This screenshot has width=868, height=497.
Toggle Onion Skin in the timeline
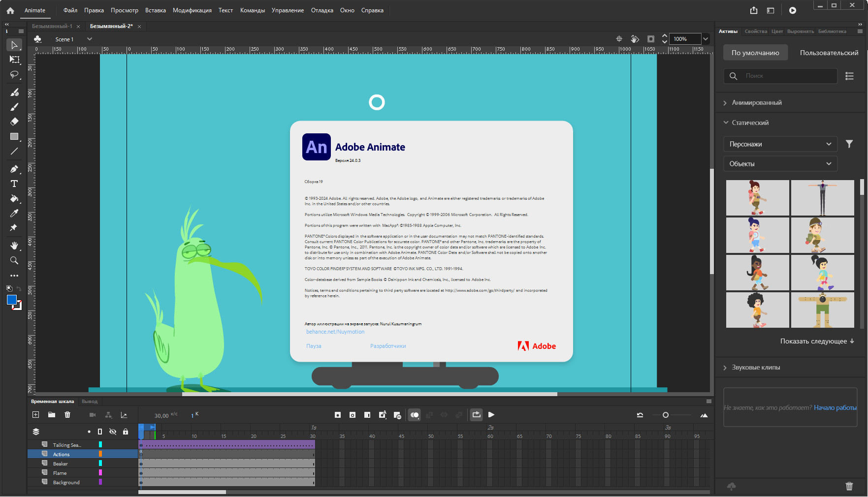coord(415,415)
